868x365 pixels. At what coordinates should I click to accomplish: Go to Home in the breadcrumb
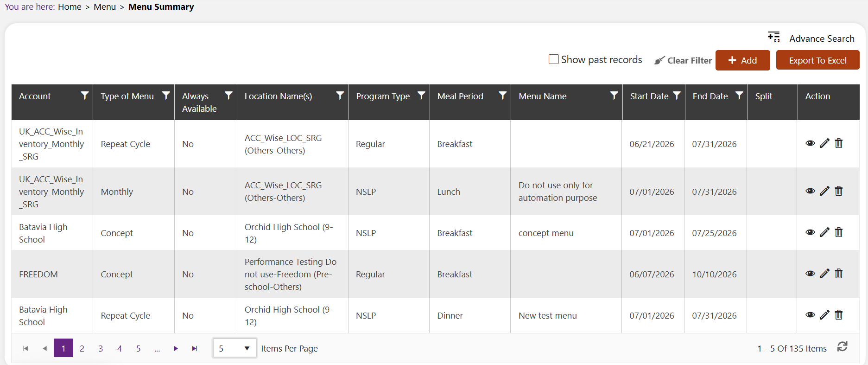[x=70, y=7]
